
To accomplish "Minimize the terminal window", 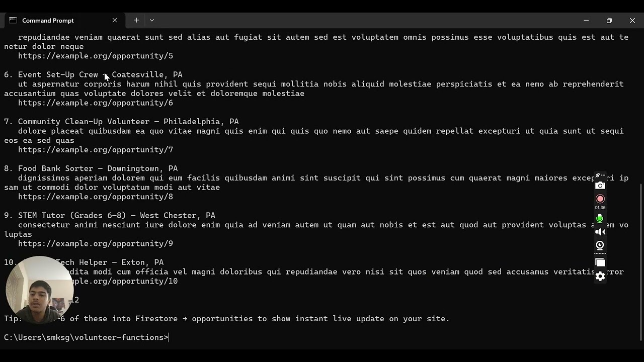I will coord(586,21).
